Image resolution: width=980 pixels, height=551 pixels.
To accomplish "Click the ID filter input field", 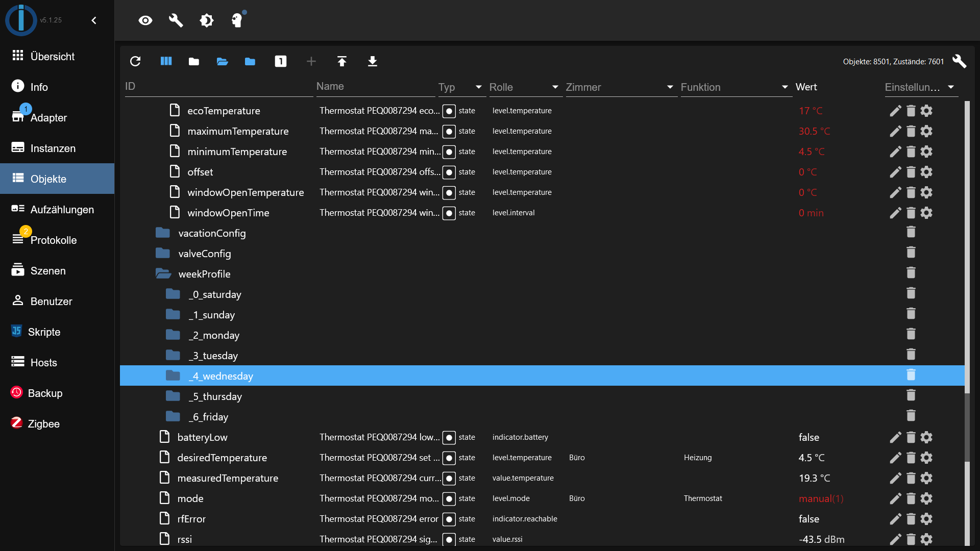I will [x=218, y=86].
